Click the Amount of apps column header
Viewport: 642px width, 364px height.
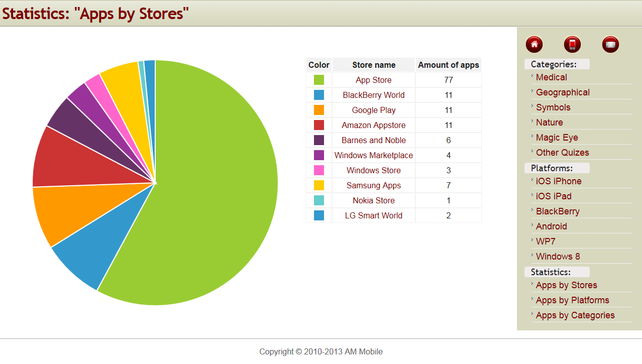[x=449, y=65]
